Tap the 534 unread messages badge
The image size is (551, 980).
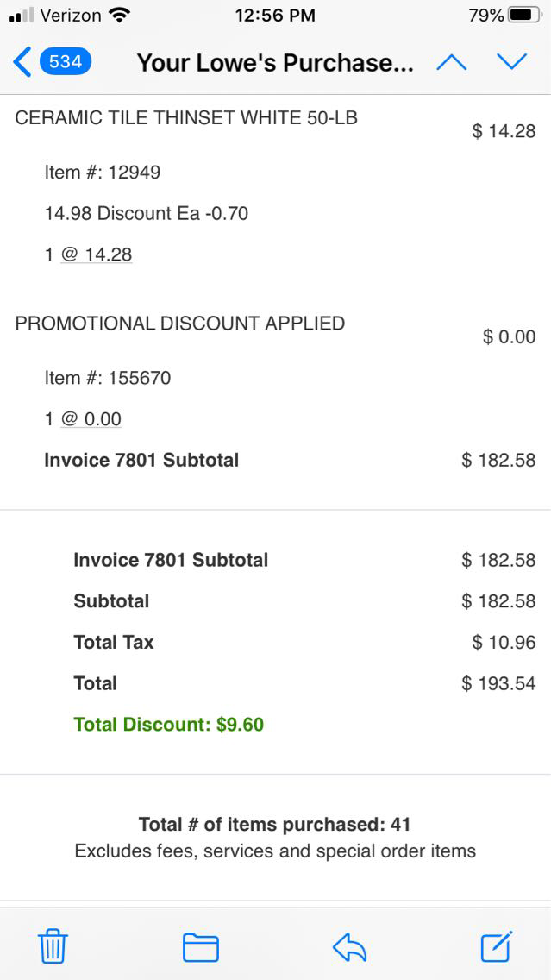65,62
